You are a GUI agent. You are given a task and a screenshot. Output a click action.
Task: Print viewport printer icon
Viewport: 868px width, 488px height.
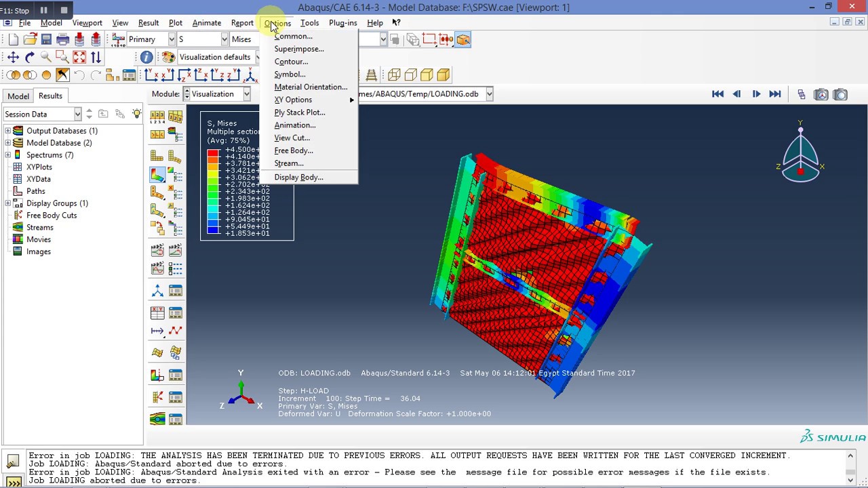(62, 39)
